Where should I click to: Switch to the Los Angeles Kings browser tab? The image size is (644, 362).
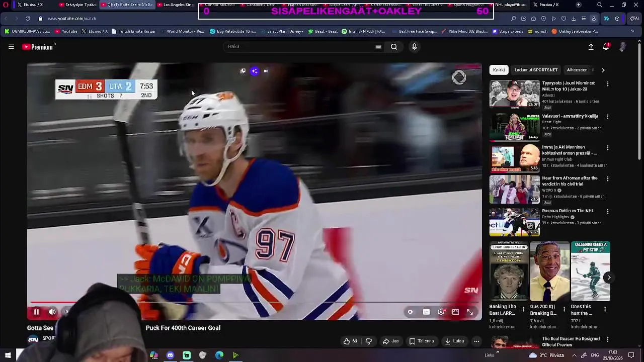176,5
